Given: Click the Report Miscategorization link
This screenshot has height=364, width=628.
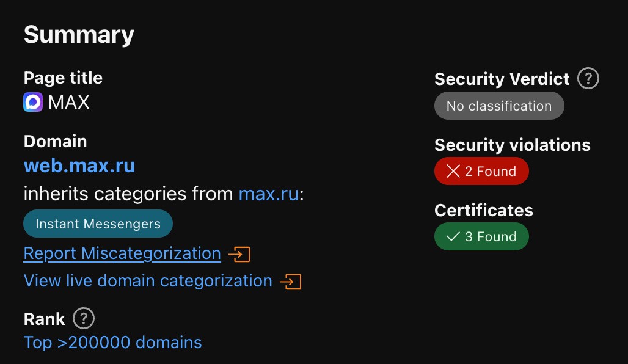Looking at the screenshot, I should [x=122, y=253].
